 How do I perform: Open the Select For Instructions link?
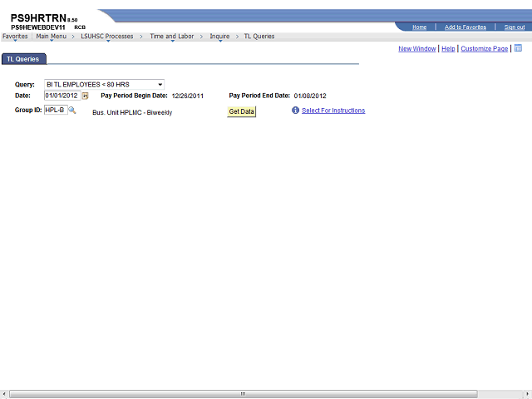coord(332,111)
